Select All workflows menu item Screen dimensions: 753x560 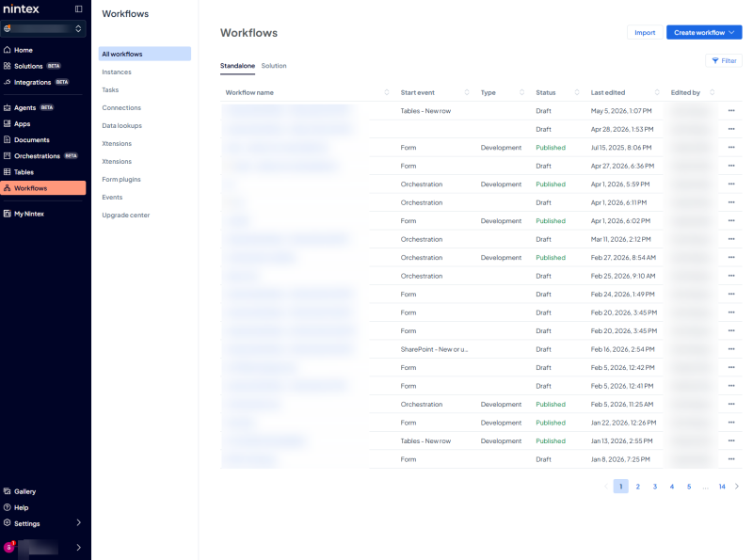click(145, 54)
